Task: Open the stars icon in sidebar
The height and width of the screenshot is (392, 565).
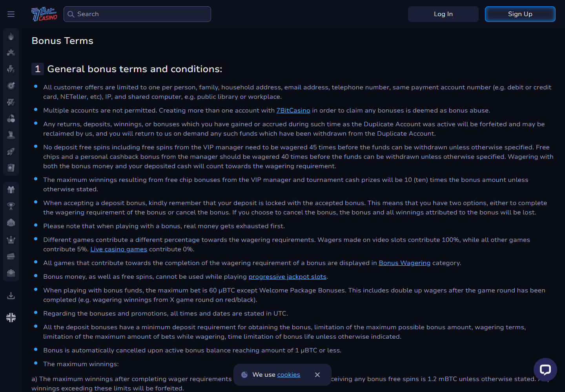Action: 11,53
